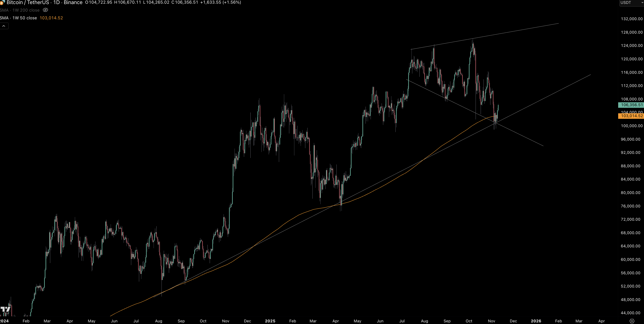
Task: Click the orange 103,014.52 SMA price label
Action: click(x=631, y=116)
